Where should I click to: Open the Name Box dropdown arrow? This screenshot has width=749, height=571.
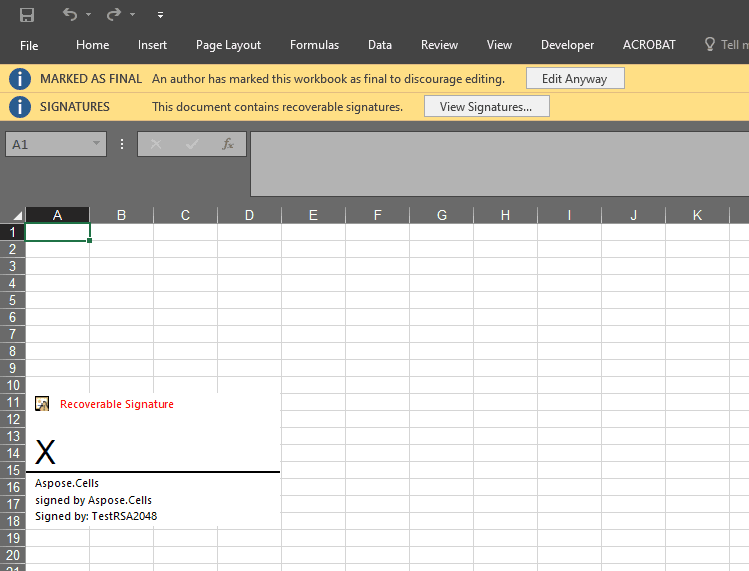97,144
